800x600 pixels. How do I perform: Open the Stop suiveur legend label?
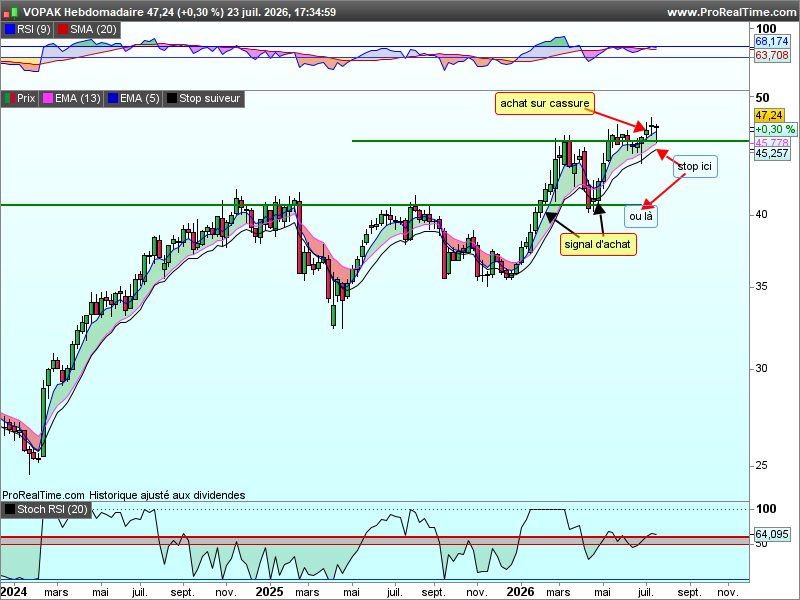coord(209,98)
